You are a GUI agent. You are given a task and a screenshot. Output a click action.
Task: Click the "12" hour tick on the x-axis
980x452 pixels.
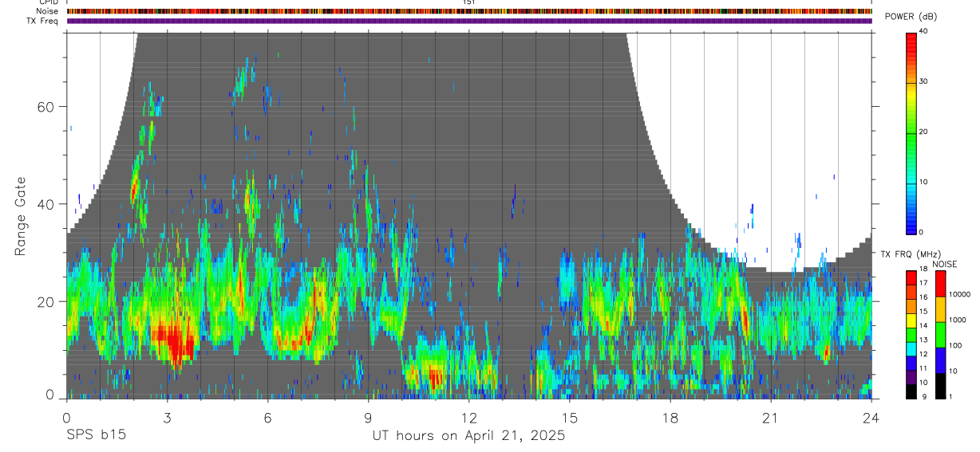(x=469, y=417)
